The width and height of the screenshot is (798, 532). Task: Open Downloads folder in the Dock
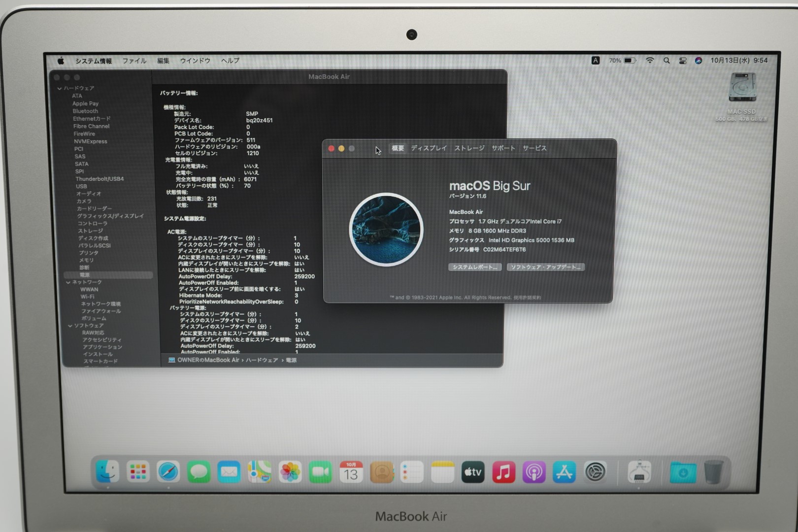(x=683, y=472)
